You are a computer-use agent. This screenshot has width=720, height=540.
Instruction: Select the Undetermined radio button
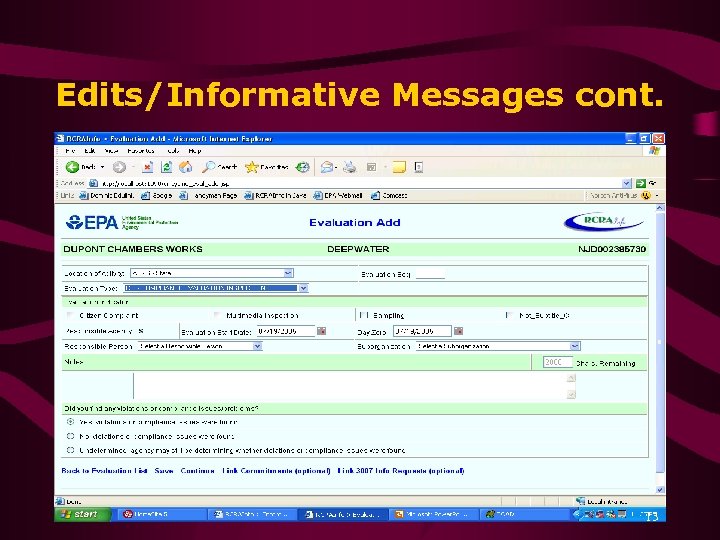coord(70,450)
